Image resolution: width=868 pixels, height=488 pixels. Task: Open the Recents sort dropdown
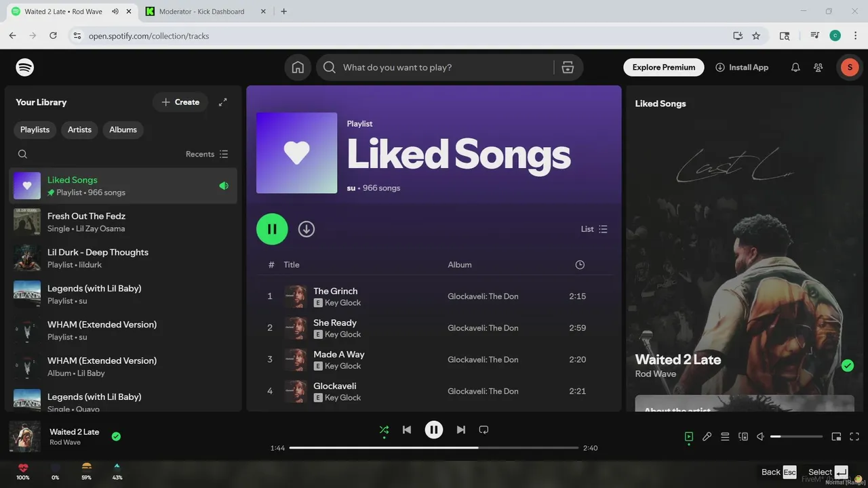click(x=207, y=154)
